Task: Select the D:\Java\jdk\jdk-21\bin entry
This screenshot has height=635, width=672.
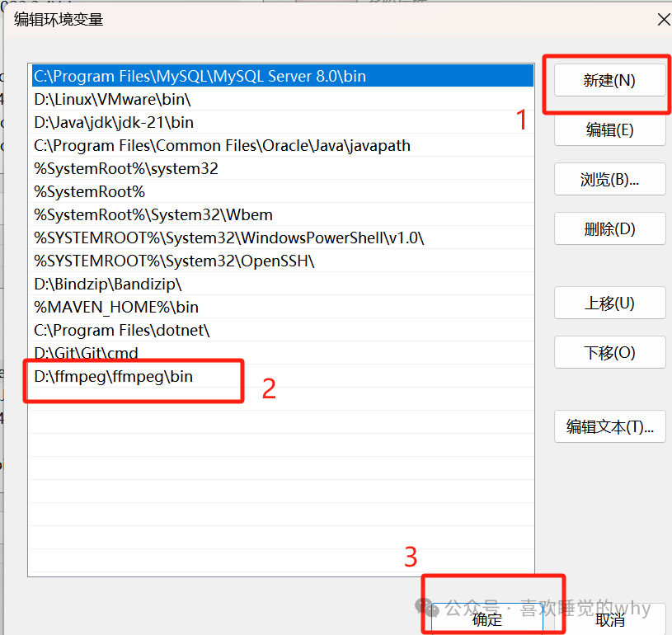Action: [x=283, y=122]
